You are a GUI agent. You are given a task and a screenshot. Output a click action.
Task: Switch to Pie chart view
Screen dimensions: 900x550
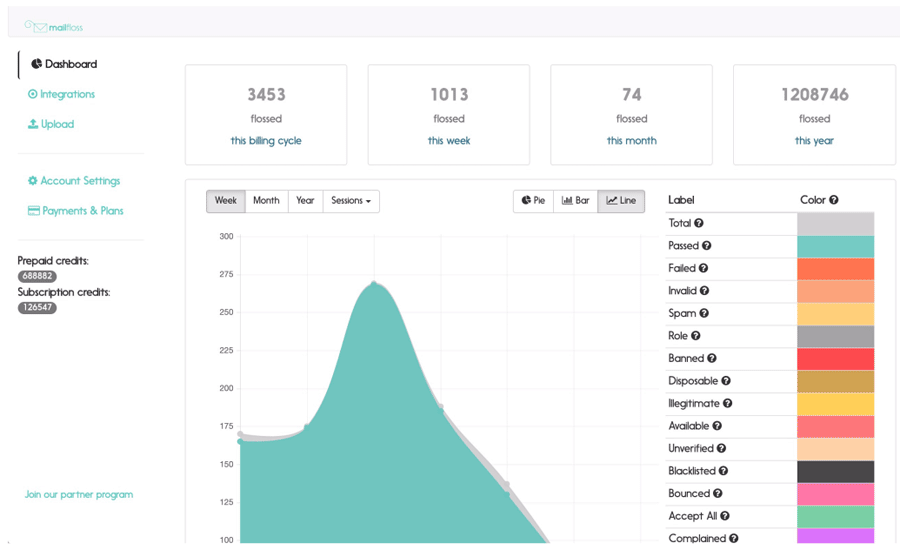pyautogui.click(x=534, y=201)
